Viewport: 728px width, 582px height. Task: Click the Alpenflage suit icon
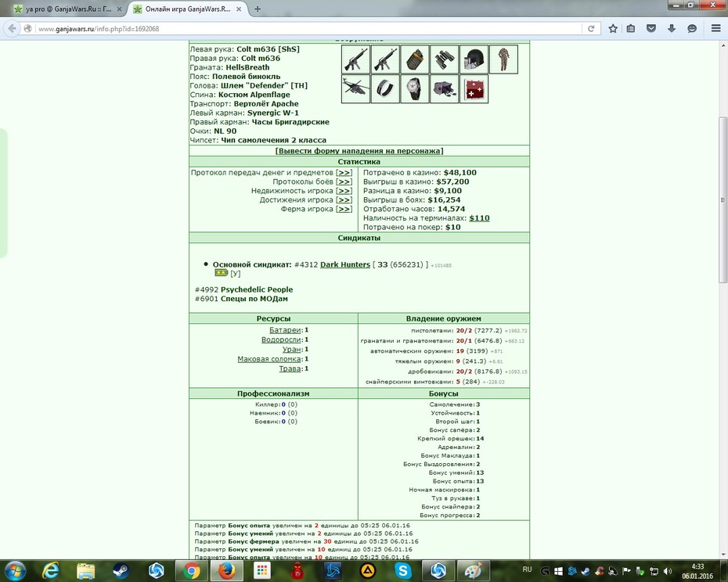pyautogui.click(x=504, y=59)
